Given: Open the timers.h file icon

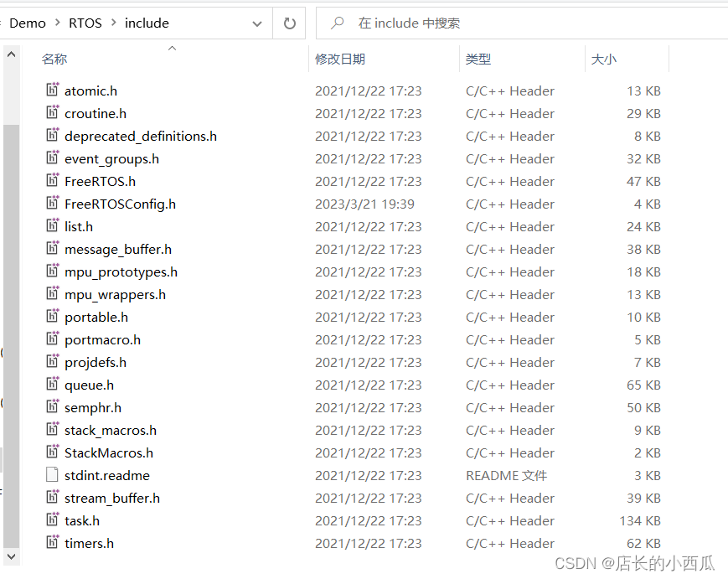Looking at the screenshot, I should 52,543.
